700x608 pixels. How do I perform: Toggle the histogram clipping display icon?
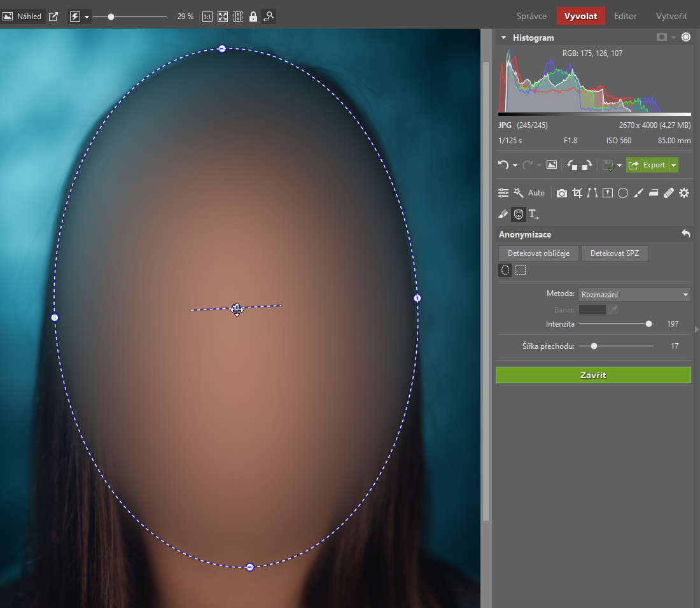(x=662, y=37)
